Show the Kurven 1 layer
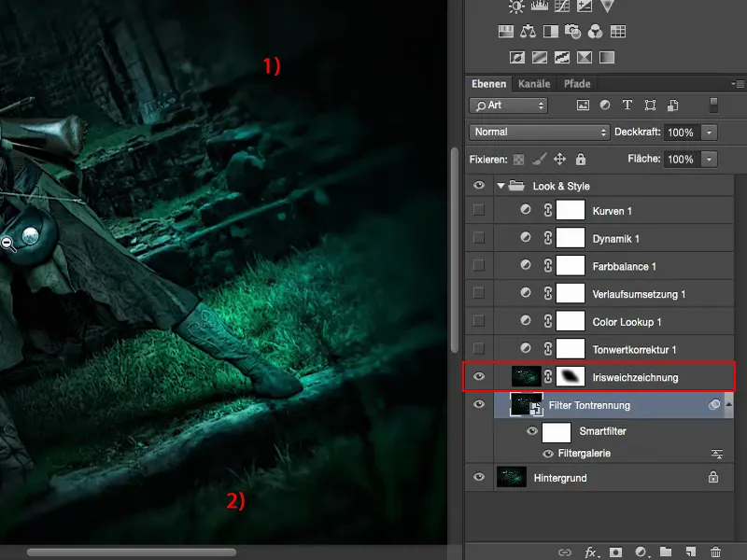 479,209
